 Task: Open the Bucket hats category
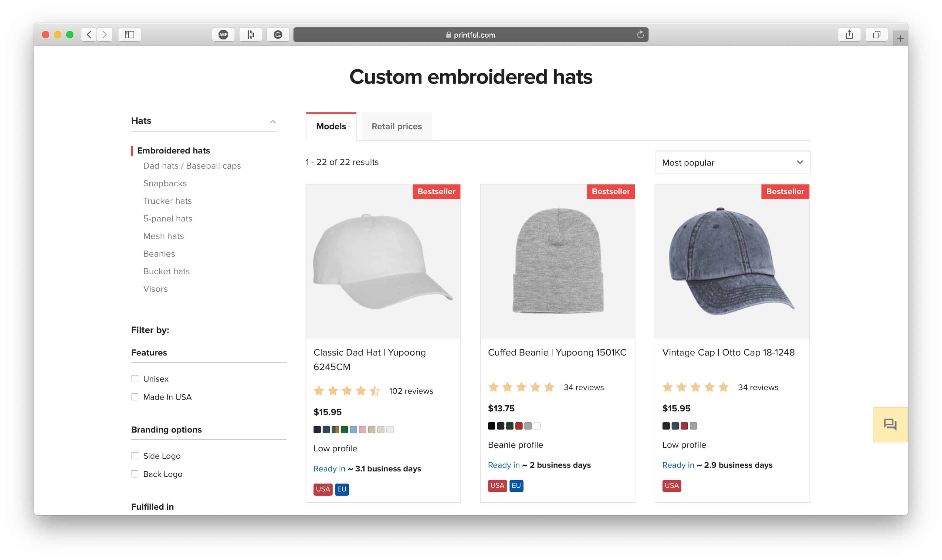(x=166, y=271)
